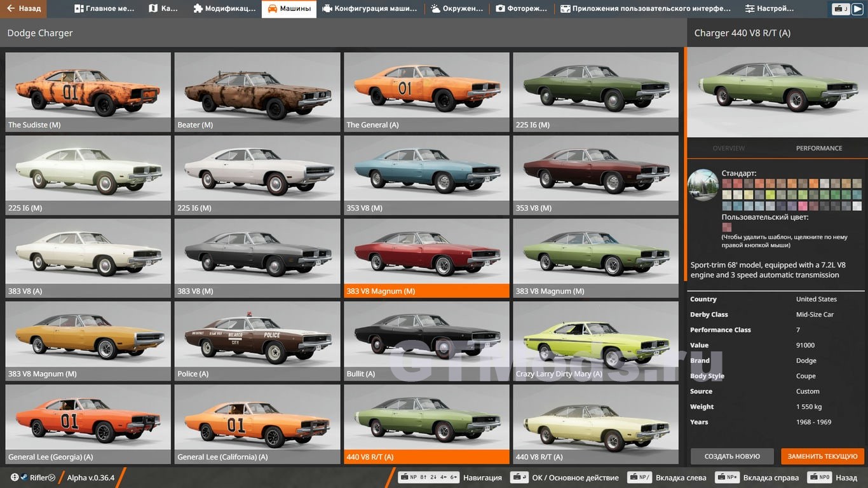Select the Police (A) configuration
The width and height of the screenshot is (868, 488).
tap(257, 341)
